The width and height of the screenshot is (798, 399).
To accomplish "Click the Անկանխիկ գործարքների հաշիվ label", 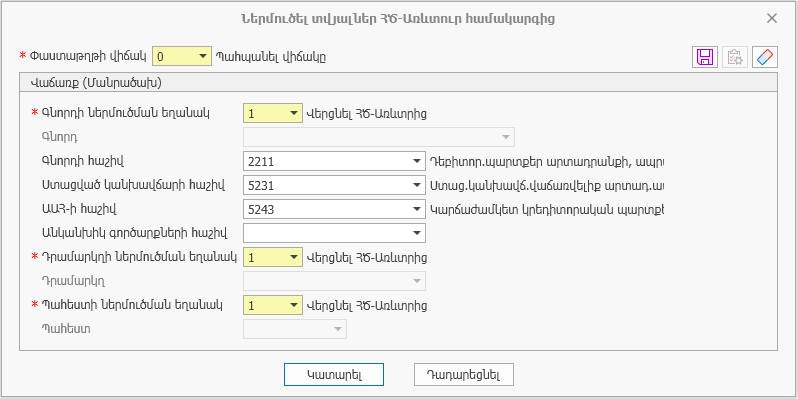I will (134, 233).
